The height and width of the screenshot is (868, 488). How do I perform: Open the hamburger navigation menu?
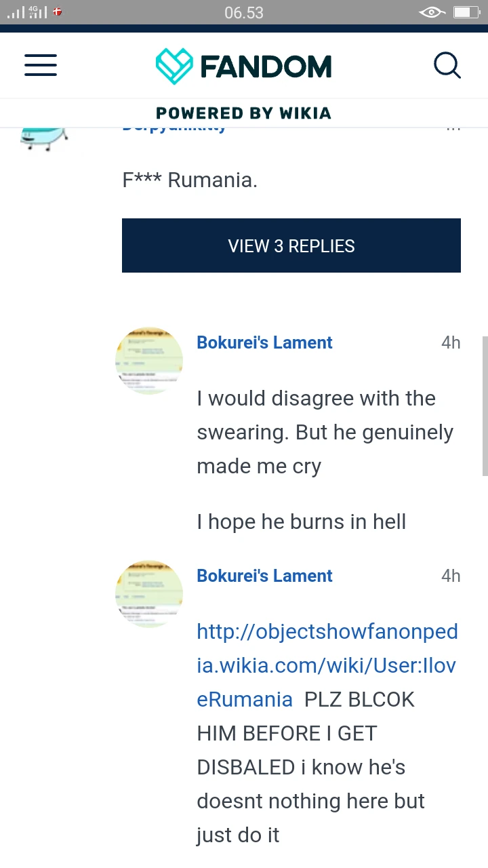tap(41, 65)
